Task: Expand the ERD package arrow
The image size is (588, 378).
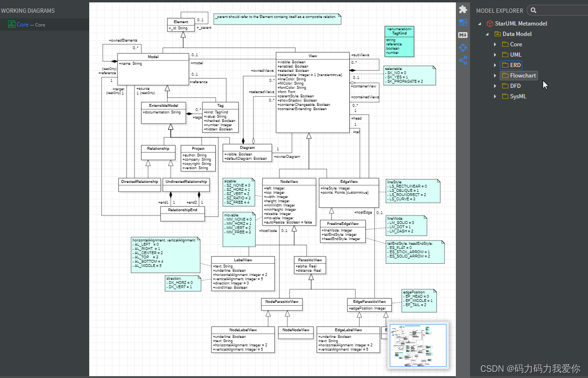Action: coord(495,65)
